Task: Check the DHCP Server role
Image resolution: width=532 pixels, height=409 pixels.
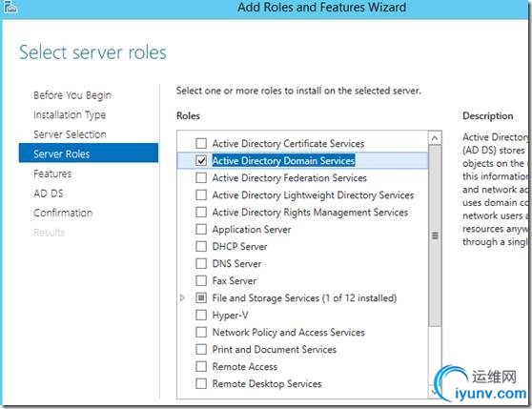Action: (201, 246)
